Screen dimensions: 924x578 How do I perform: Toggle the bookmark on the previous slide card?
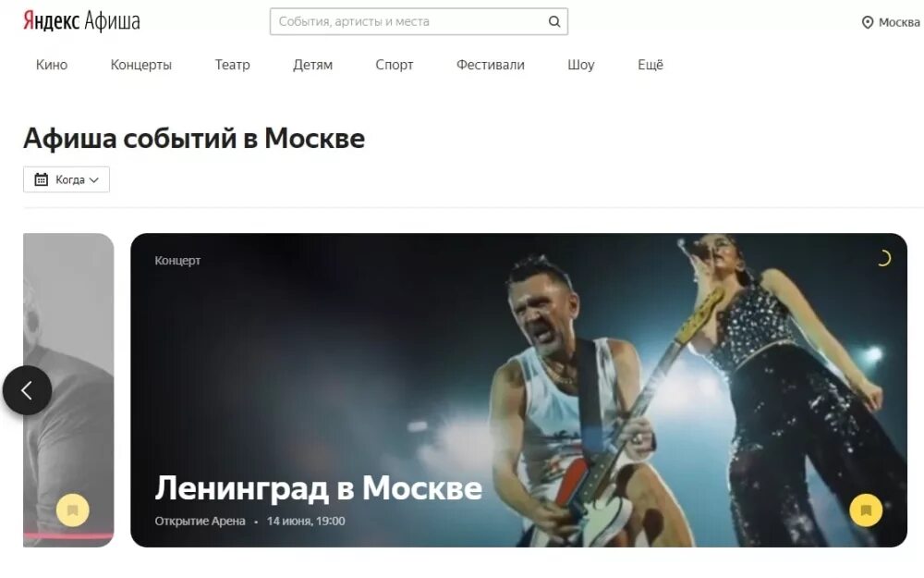[x=72, y=510]
